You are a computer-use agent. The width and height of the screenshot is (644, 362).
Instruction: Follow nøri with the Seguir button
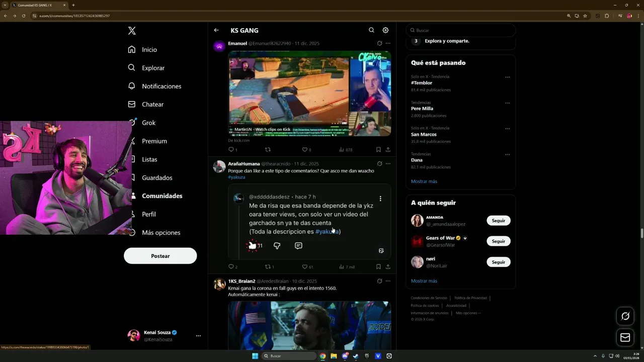coord(499,262)
